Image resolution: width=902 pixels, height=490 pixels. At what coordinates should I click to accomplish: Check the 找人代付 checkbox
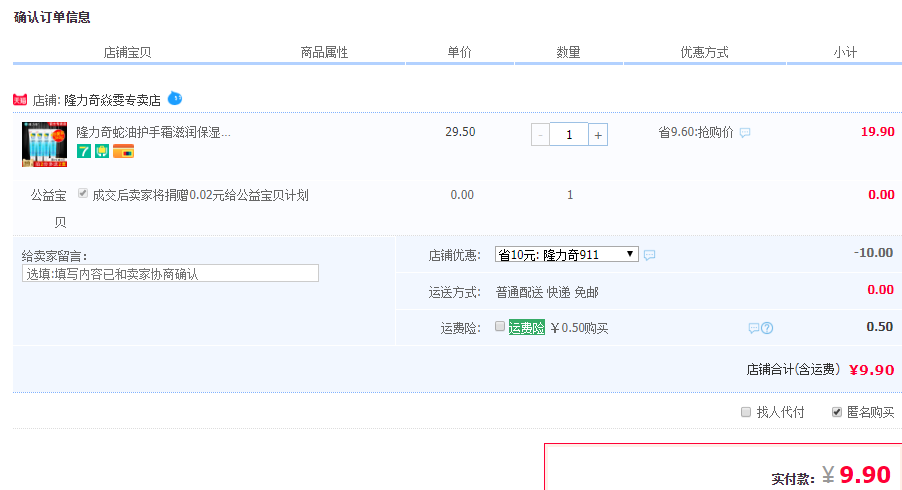(x=746, y=412)
